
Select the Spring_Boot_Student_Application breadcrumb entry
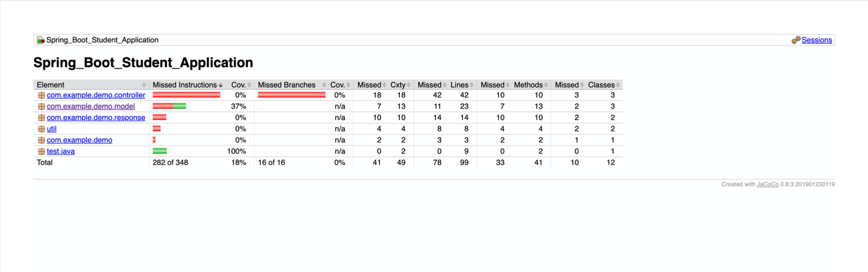[102, 40]
